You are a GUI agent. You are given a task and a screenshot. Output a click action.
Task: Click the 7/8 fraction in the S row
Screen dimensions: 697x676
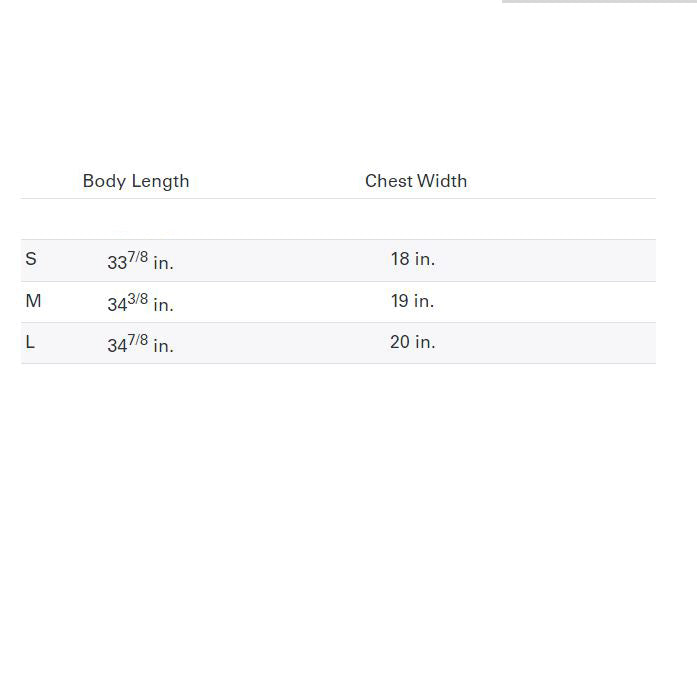click(138, 257)
